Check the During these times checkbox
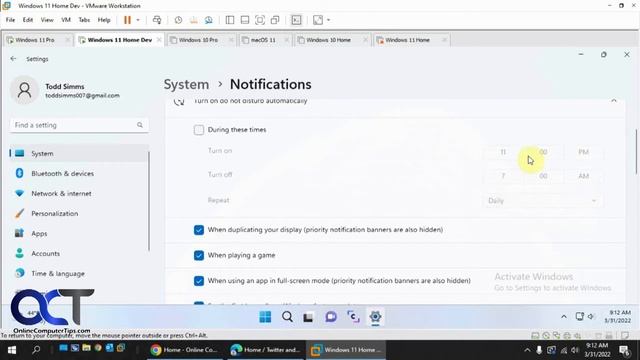This screenshot has height=360, width=640. coord(199,130)
